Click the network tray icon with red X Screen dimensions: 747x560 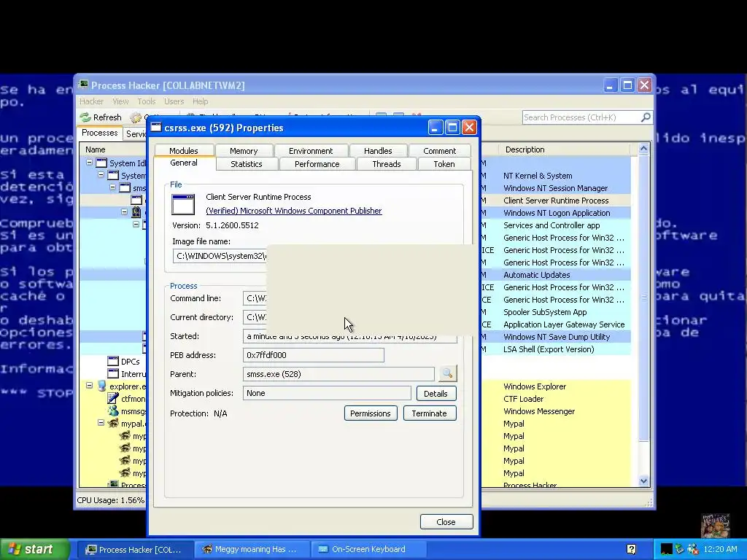[692, 550]
